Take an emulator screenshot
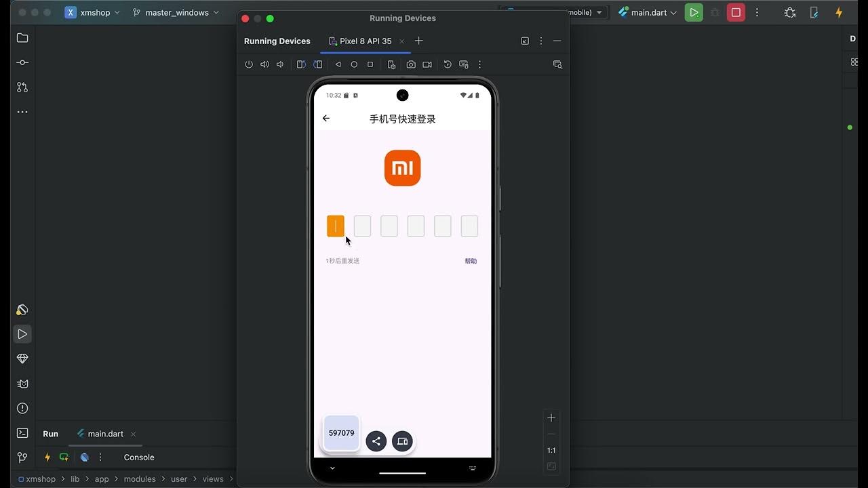 411,64
